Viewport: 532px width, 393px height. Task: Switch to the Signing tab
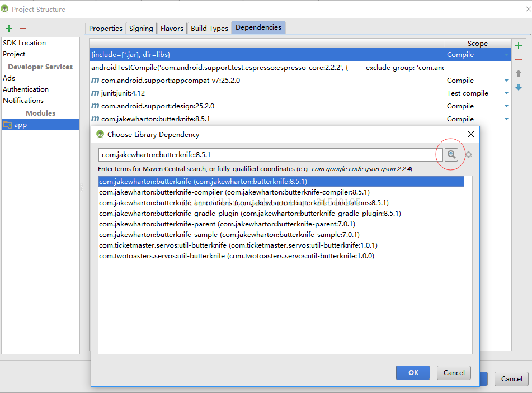141,28
